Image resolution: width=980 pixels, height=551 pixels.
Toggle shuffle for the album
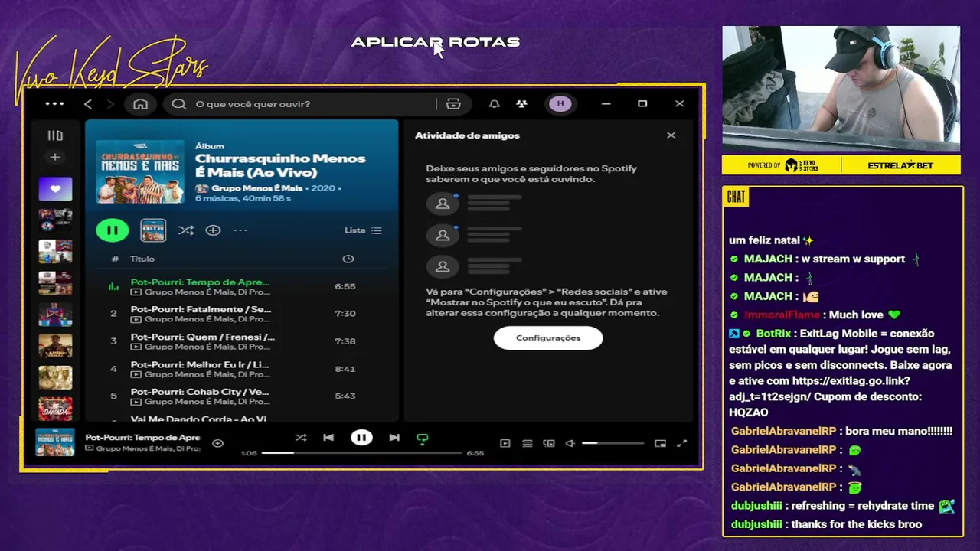point(185,230)
